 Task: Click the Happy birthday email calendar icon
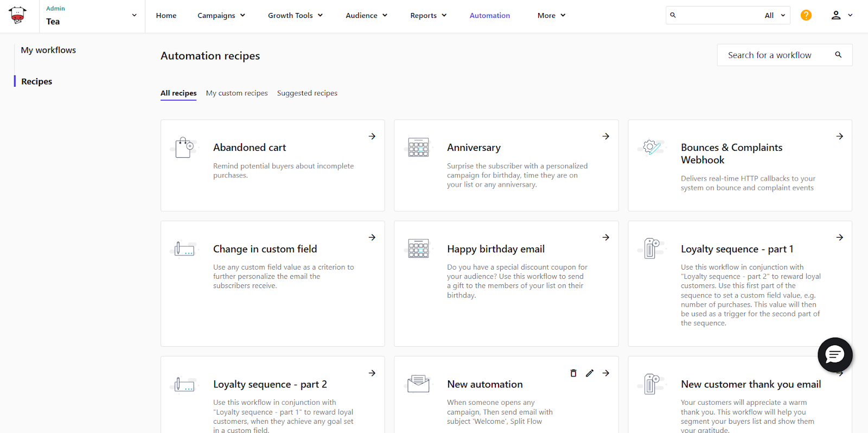pos(418,249)
